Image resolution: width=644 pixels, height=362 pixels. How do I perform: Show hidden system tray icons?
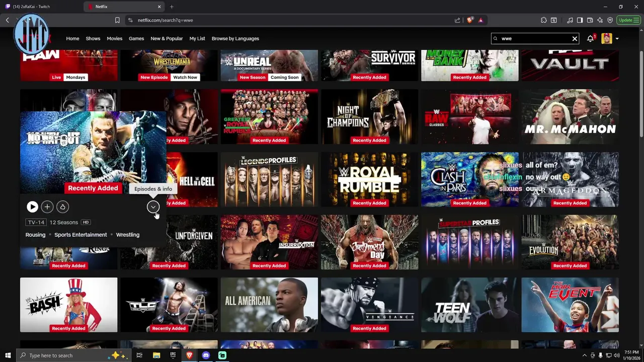pos(584,355)
